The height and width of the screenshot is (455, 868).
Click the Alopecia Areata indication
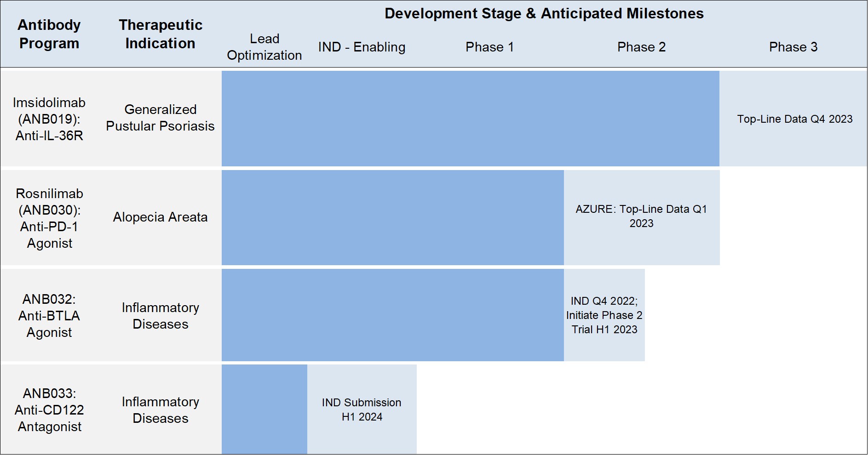point(160,217)
